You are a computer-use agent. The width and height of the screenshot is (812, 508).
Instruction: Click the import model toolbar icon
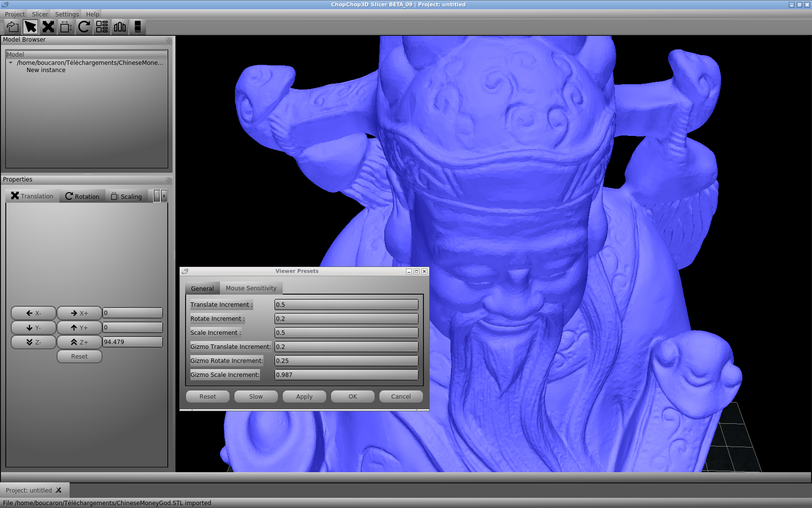coord(13,27)
